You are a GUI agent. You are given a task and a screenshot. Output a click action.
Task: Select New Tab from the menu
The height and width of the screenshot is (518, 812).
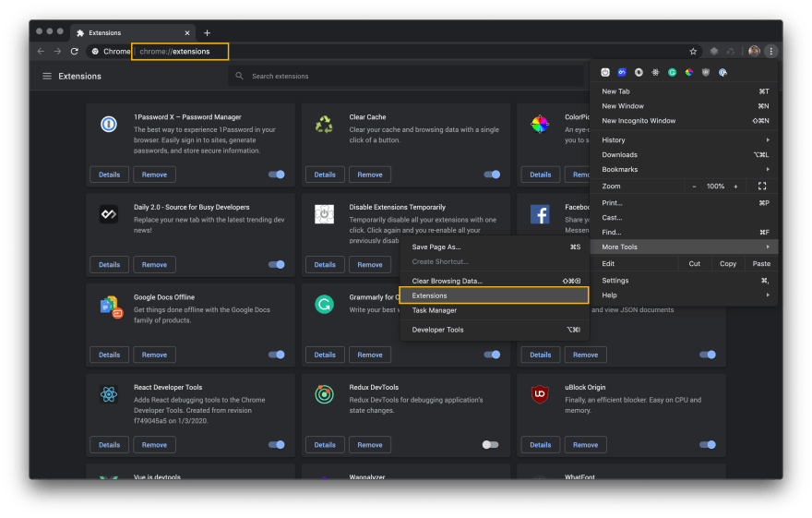click(x=684, y=91)
